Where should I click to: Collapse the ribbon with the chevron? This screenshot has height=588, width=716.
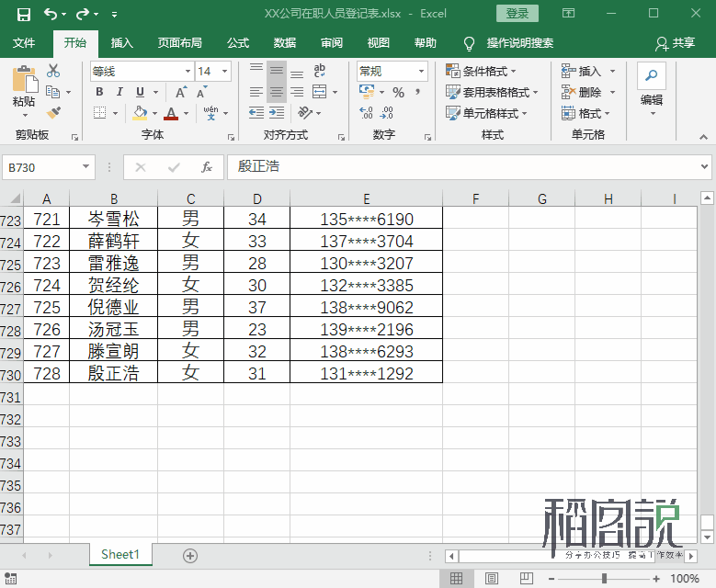[x=703, y=137]
